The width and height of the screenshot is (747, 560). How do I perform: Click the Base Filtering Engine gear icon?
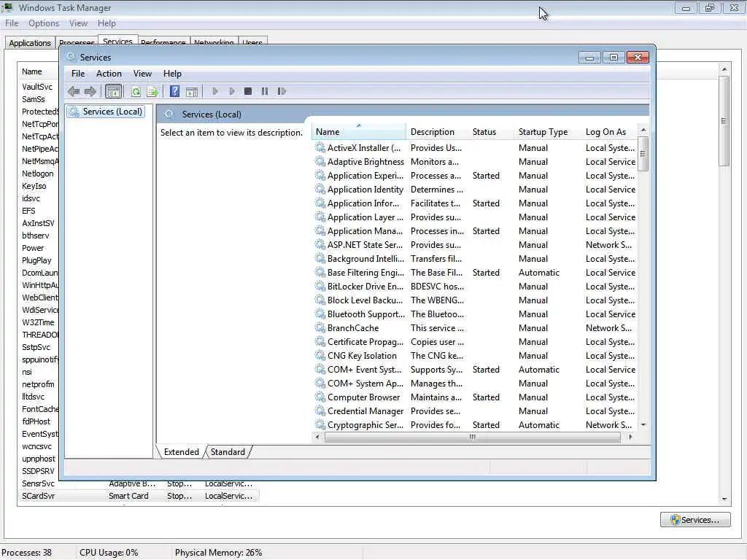click(x=320, y=272)
